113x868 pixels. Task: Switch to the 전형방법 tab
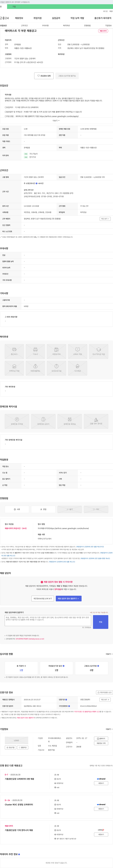click(x=87, y=26)
